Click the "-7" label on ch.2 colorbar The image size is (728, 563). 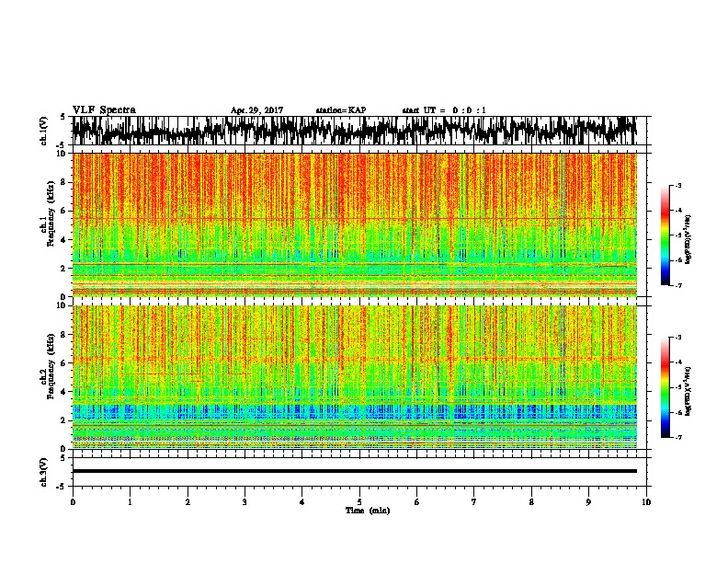(x=678, y=438)
